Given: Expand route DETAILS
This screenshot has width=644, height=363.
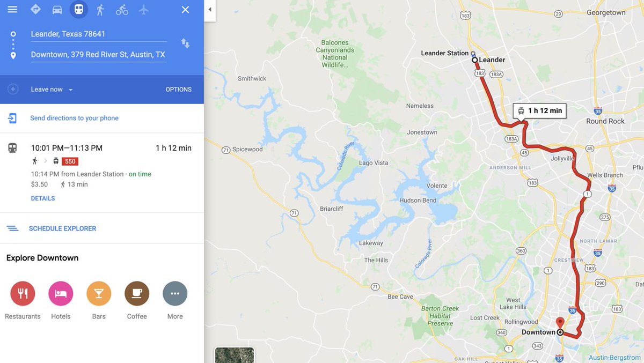Looking at the screenshot, I should 43,198.
